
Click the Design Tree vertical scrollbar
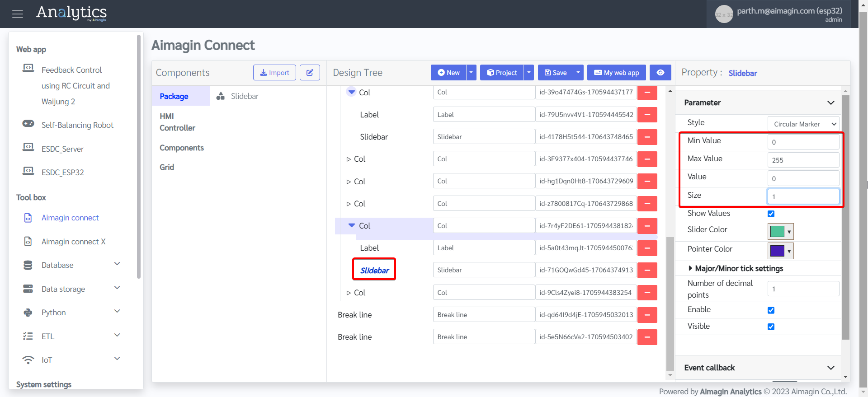coord(670,304)
